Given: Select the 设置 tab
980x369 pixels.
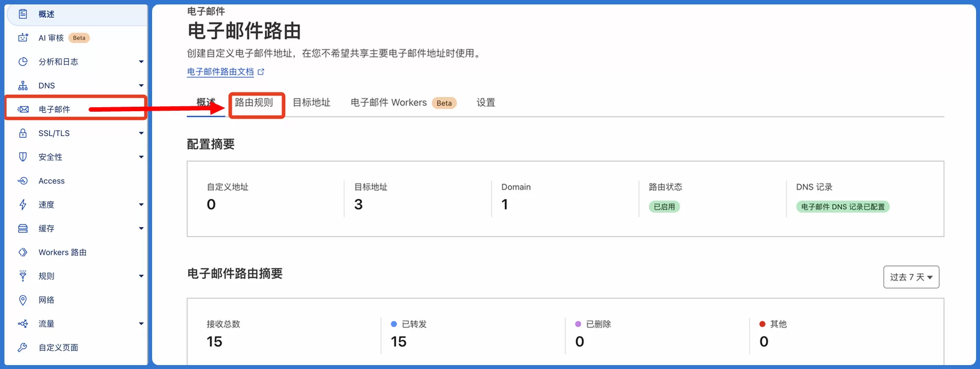Looking at the screenshot, I should [486, 102].
